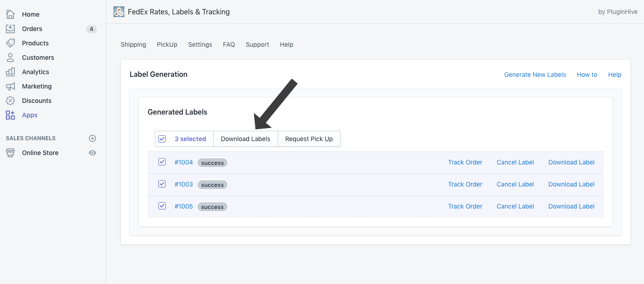Track Order for #1003
This screenshot has height=284, width=644.
tap(465, 184)
